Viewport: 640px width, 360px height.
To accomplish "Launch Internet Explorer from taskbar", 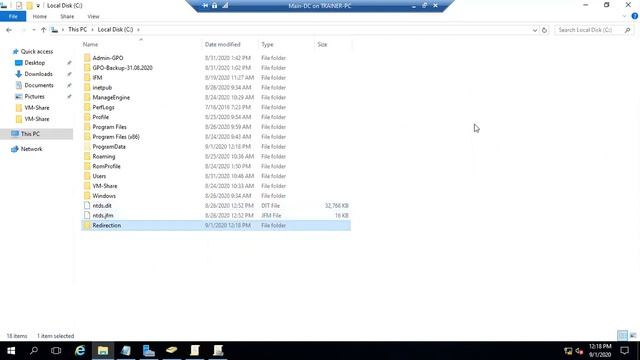I will pos(80,351).
